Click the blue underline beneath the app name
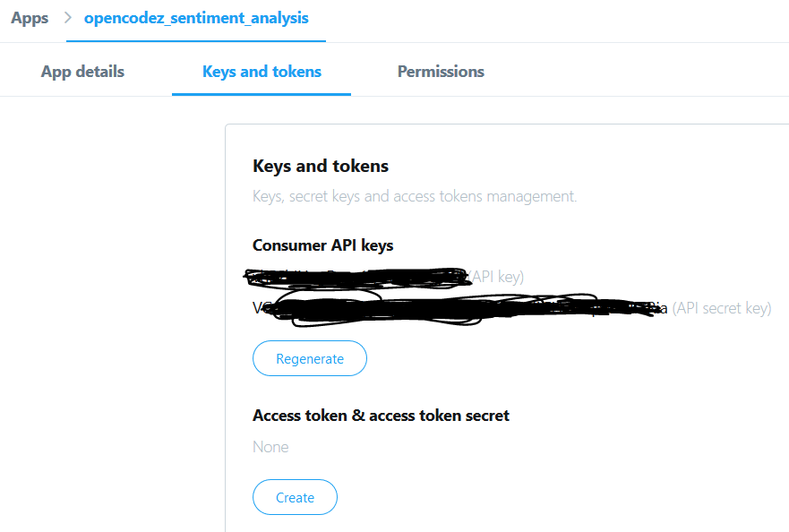This screenshot has width=789, height=532. [196, 41]
